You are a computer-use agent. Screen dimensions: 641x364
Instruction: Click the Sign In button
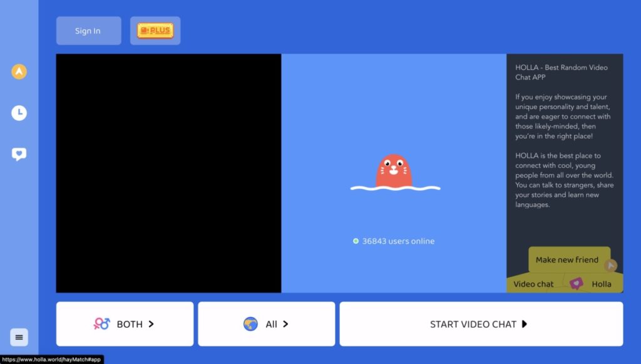pos(89,31)
